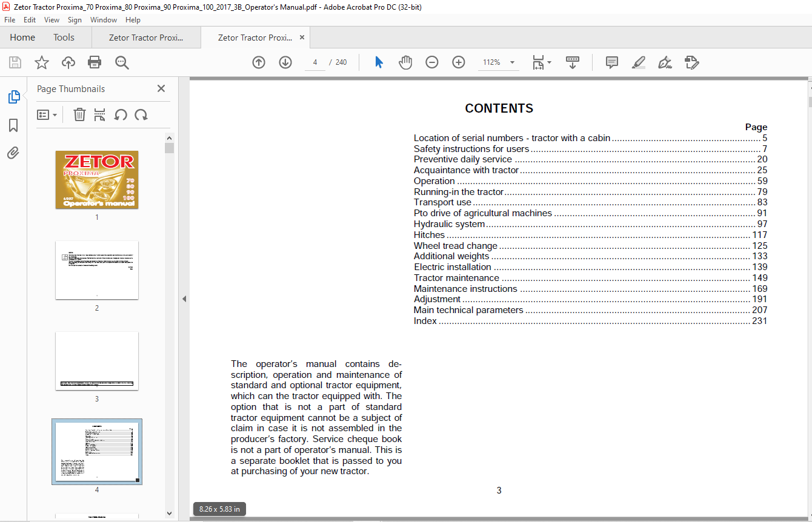Click the Save file icon
Image resolution: width=812 pixels, height=522 pixels.
coord(15,62)
